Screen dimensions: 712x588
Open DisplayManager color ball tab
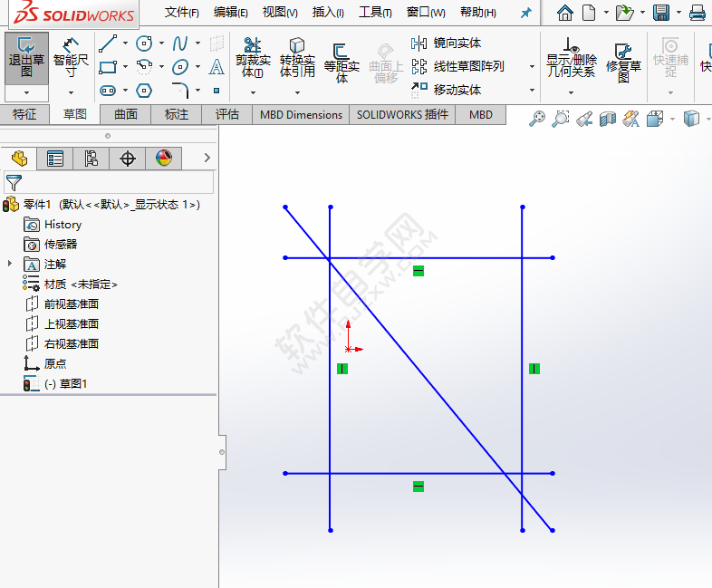point(164,159)
